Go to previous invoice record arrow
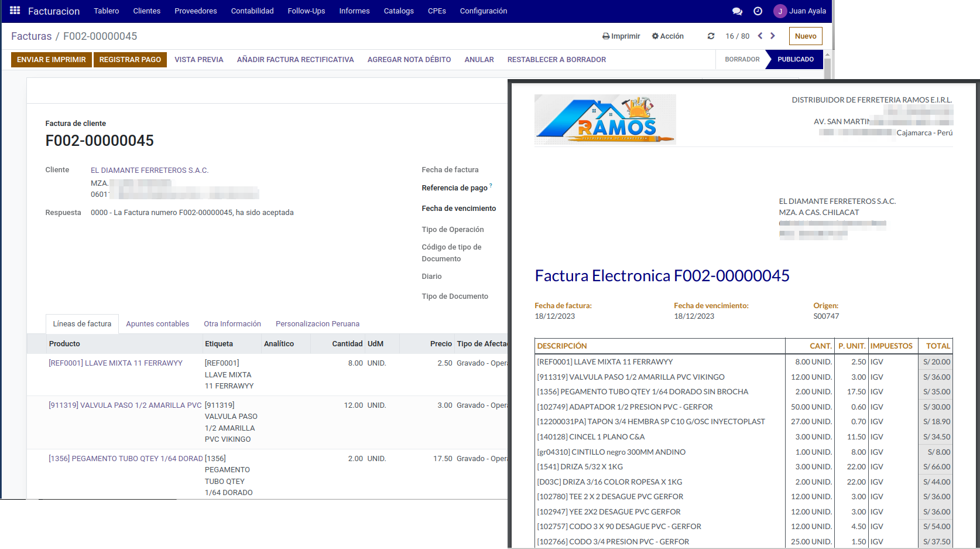The image size is (980, 549). point(760,36)
